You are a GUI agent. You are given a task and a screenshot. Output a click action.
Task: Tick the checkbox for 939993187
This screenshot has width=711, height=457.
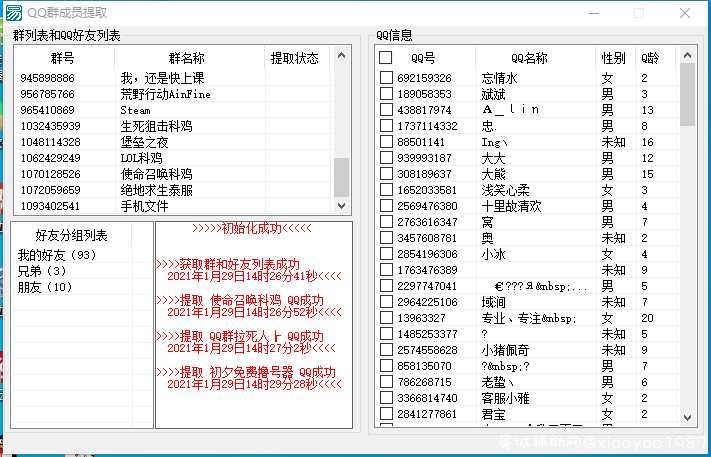(386, 158)
